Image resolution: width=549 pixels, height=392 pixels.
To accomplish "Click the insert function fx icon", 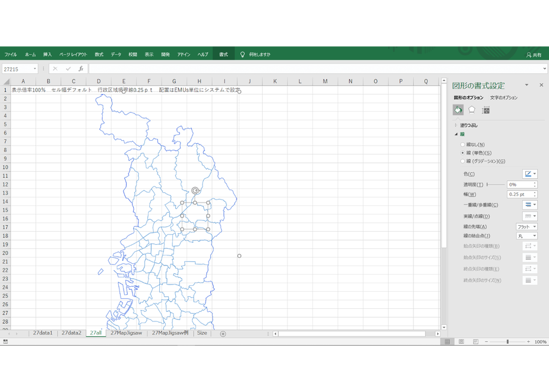I will pyautogui.click(x=81, y=69).
